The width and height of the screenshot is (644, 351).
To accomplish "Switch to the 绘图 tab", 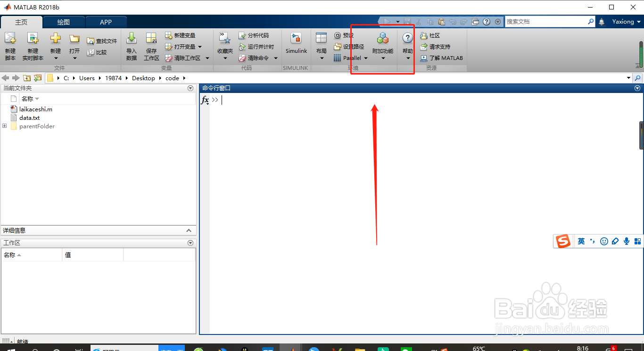I will click(64, 22).
